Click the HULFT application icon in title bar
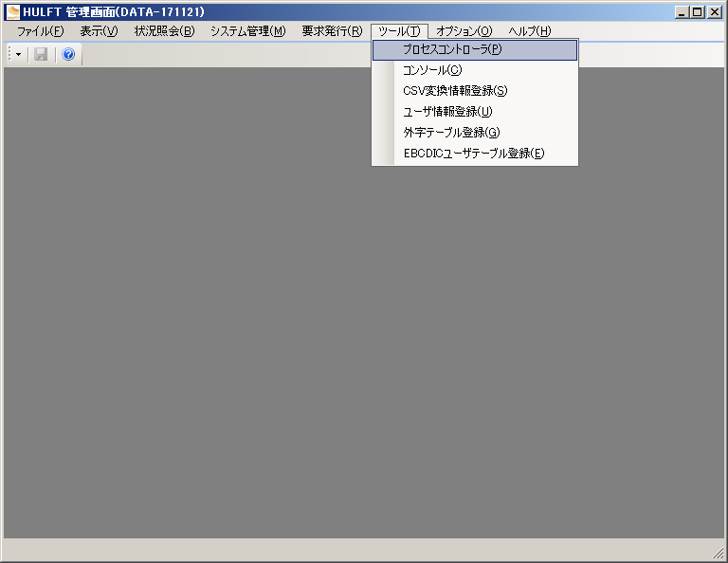 click(x=13, y=12)
